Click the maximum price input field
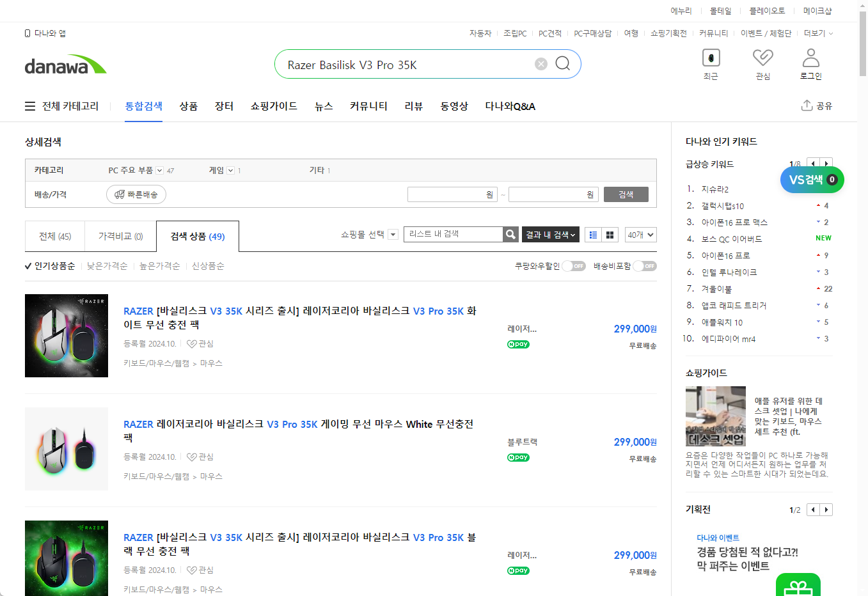Viewport: 868px width, 596px height. (553, 194)
